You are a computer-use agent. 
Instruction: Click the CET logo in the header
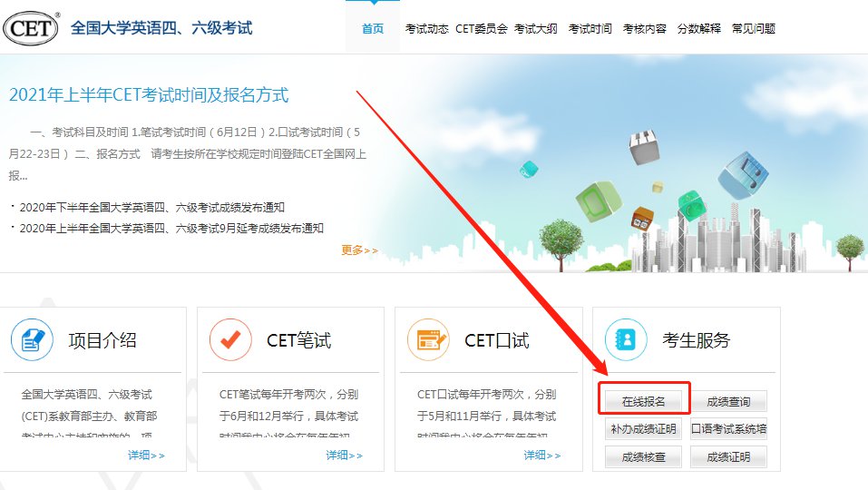click(x=31, y=28)
